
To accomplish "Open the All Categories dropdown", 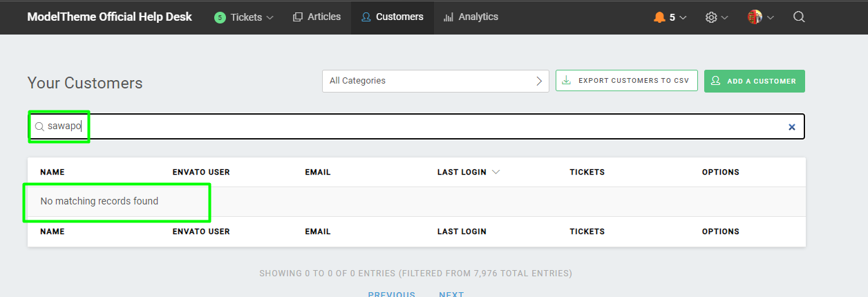I will [435, 81].
